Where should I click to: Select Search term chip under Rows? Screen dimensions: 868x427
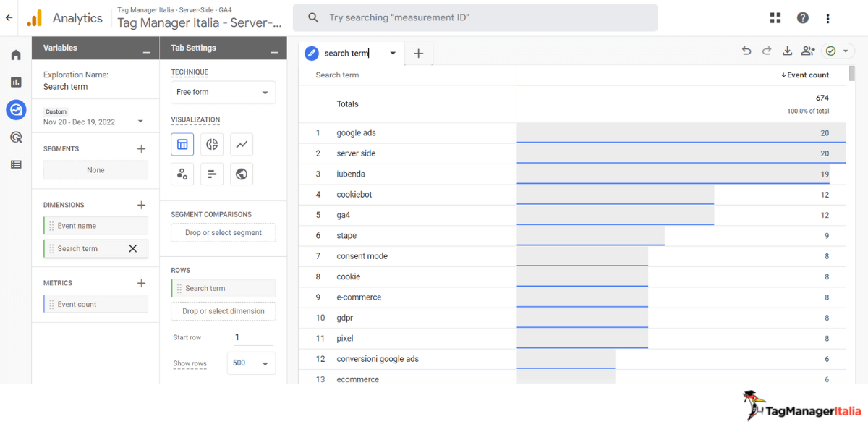(x=223, y=288)
